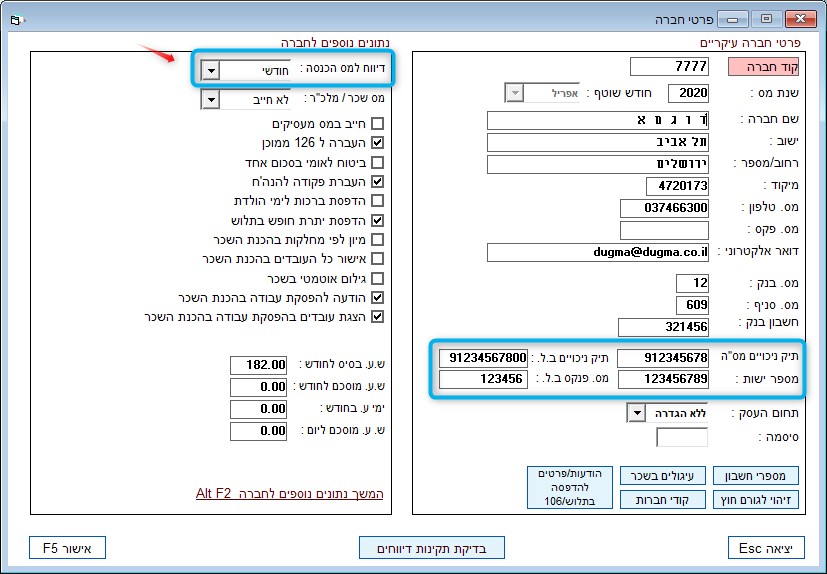This screenshot has width=827, height=574.
Task: Uncheck הדפסת יתרת חופש בתלוש checkbox
Action: click(x=377, y=220)
